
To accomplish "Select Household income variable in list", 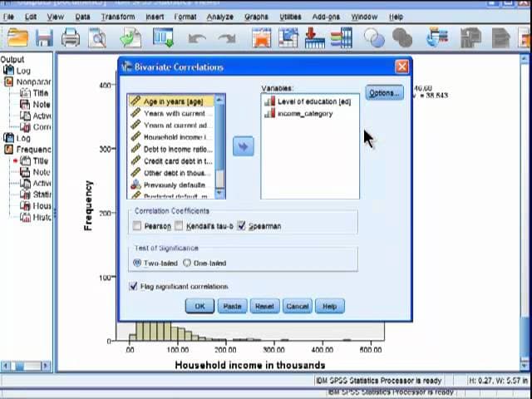I will click(x=171, y=137).
